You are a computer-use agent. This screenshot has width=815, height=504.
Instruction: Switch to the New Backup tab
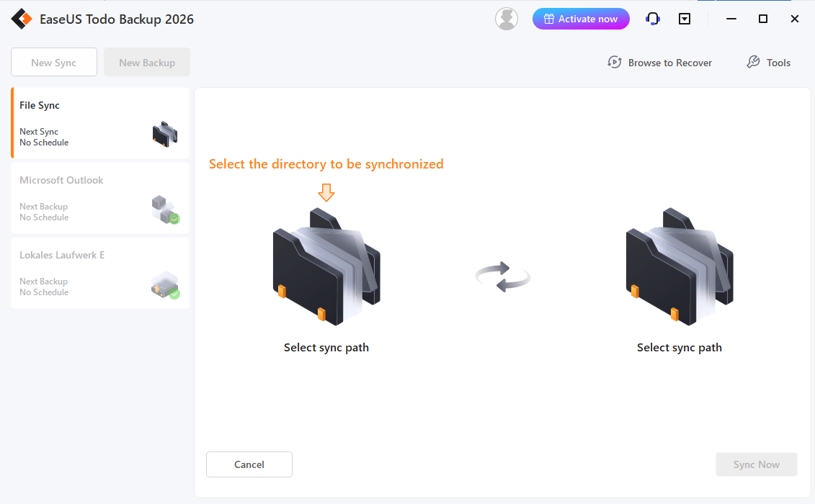[x=146, y=62]
